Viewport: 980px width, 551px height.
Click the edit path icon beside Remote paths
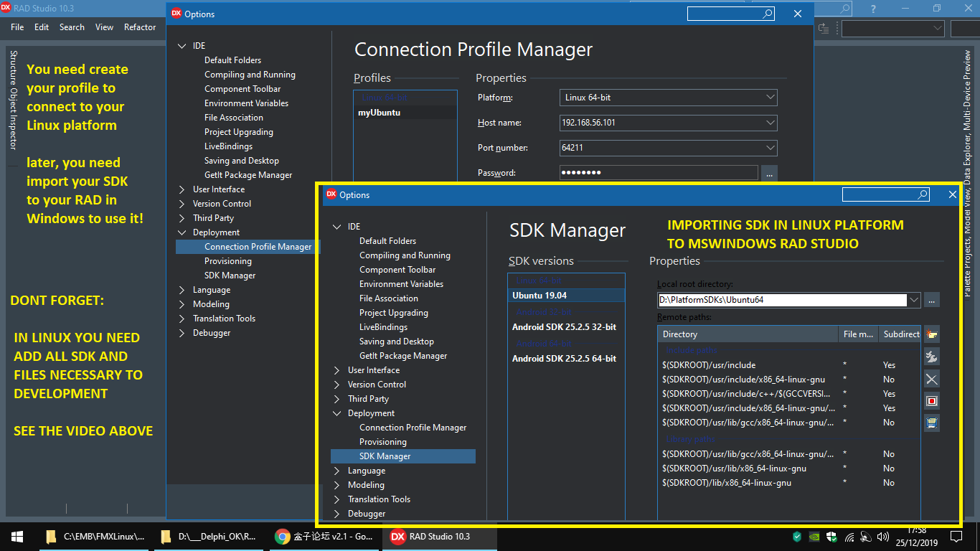coord(932,356)
